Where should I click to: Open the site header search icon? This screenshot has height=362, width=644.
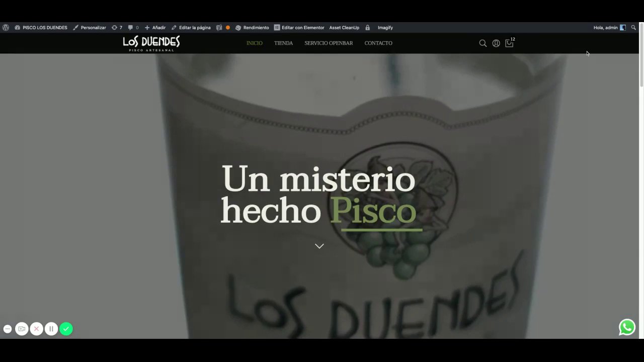click(x=483, y=43)
